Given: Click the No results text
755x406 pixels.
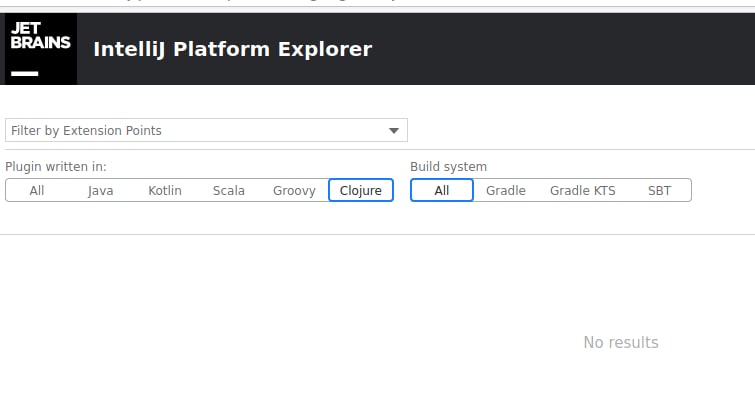Looking at the screenshot, I should [x=621, y=342].
